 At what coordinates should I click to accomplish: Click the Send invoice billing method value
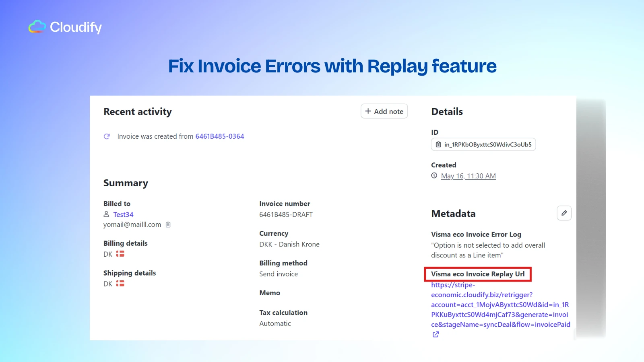279,274
